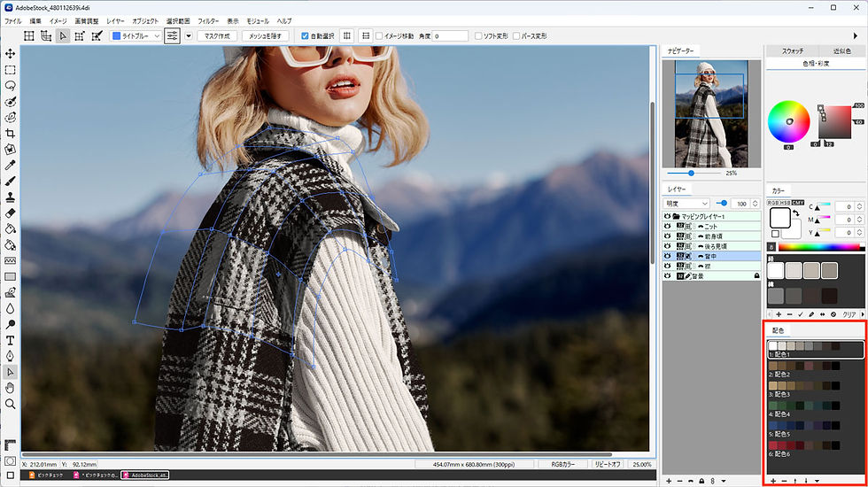Select the Lasso tool
The height and width of the screenshot is (487, 868).
[10, 86]
